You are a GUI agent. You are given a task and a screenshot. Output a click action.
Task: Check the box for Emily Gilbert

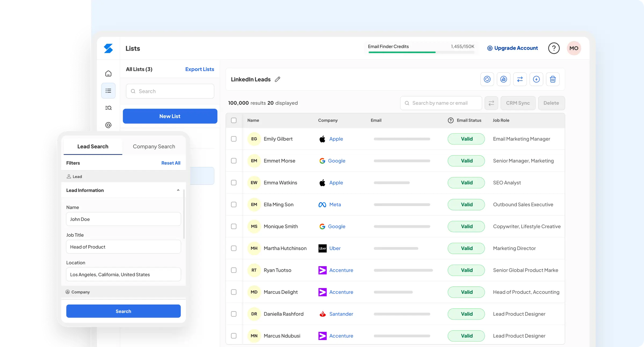tap(234, 139)
